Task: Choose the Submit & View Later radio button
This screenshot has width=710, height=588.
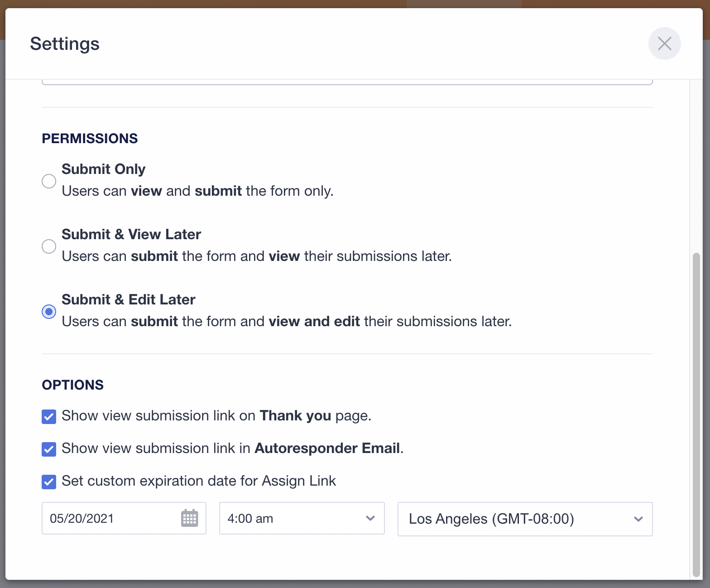Action: (49, 246)
